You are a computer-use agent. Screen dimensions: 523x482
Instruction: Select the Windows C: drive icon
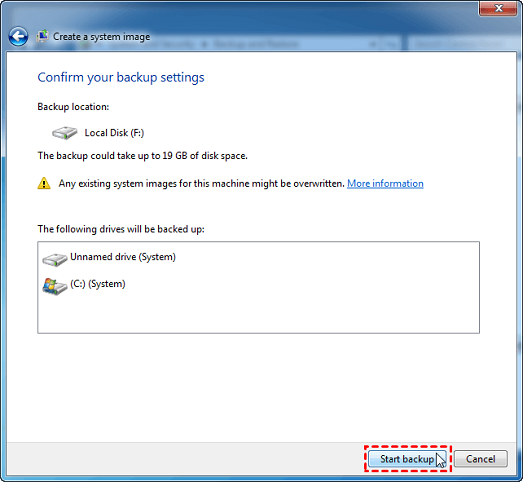55,286
